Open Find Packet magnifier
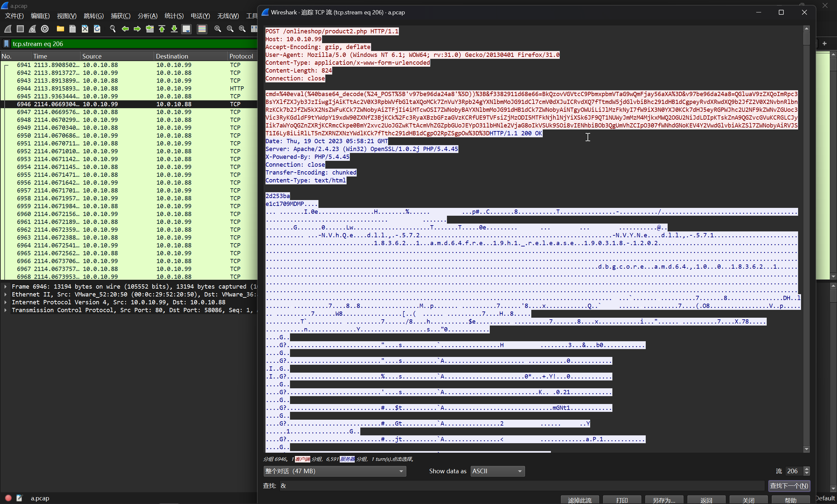 click(113, 29)
